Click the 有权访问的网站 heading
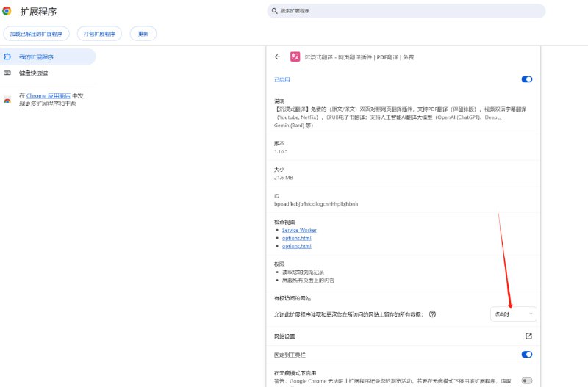The width and height of the screenshot is (588, 387). [293, 298]
